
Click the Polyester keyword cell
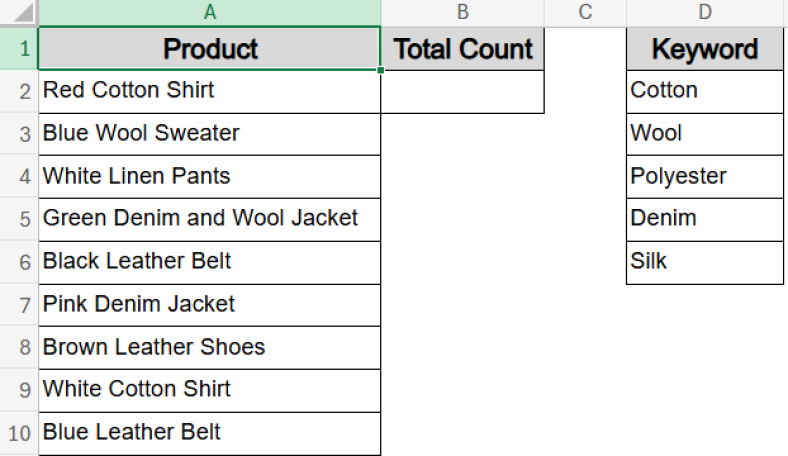[705, 177]
